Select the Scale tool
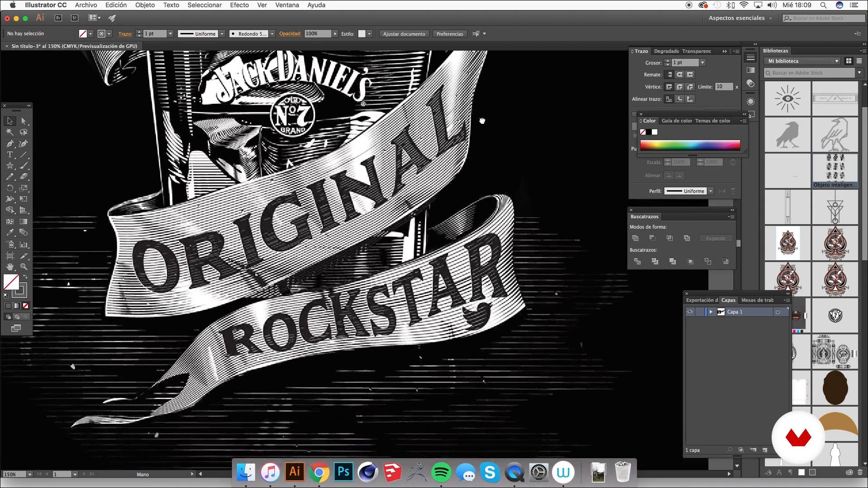Viewport: 868px width, 488px height. (24, 188)
